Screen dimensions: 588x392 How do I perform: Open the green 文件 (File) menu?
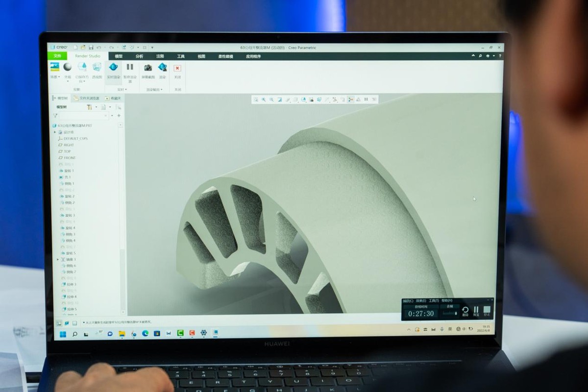pos(57,56)
